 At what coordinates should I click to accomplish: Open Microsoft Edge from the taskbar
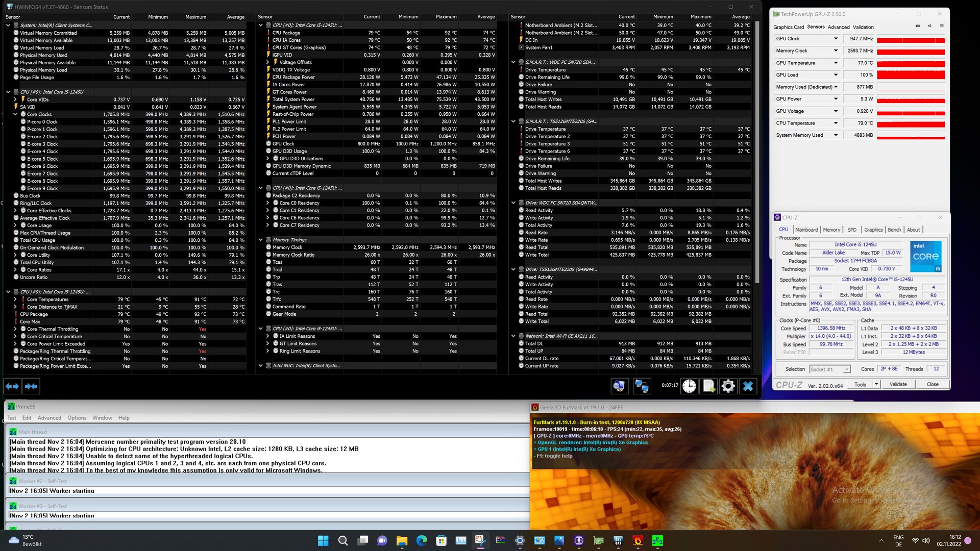422,541
